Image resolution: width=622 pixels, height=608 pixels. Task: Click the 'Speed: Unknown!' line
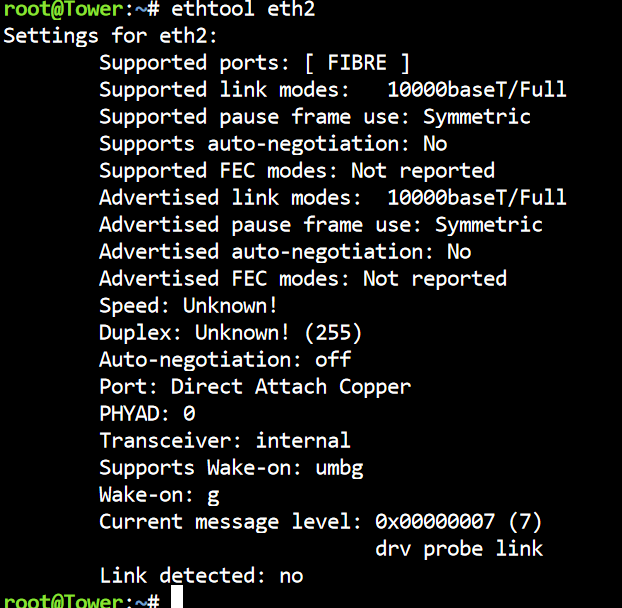[x=188, y=306]
